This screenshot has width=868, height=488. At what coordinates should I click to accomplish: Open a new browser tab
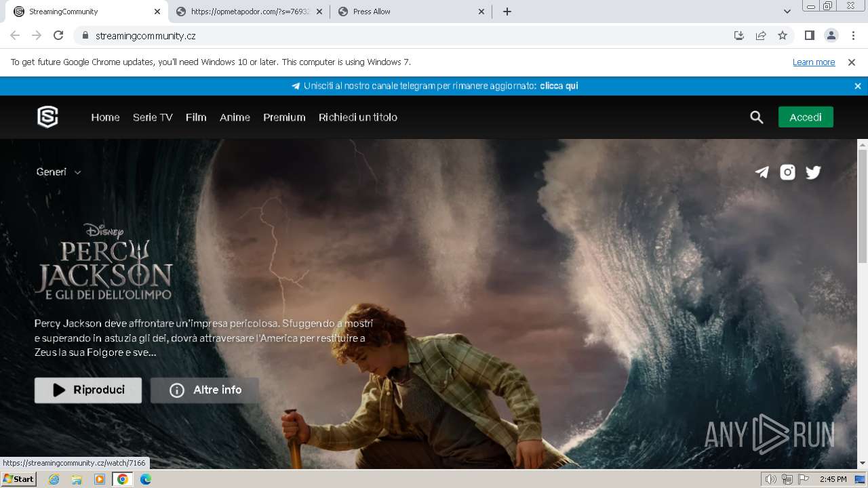pos(507,12)
